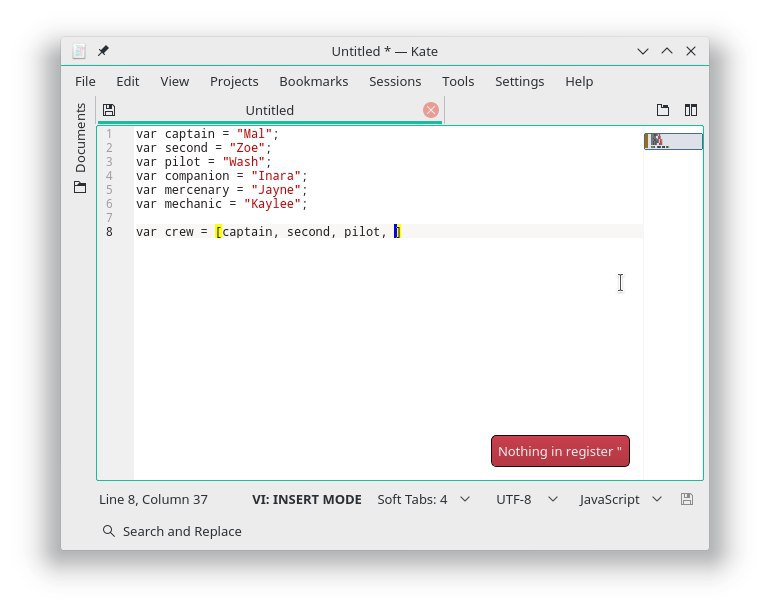Viewport: 770px width, 611px height.
Task: Click the modified-file save icon in status bar
Action: pos(687,499)
